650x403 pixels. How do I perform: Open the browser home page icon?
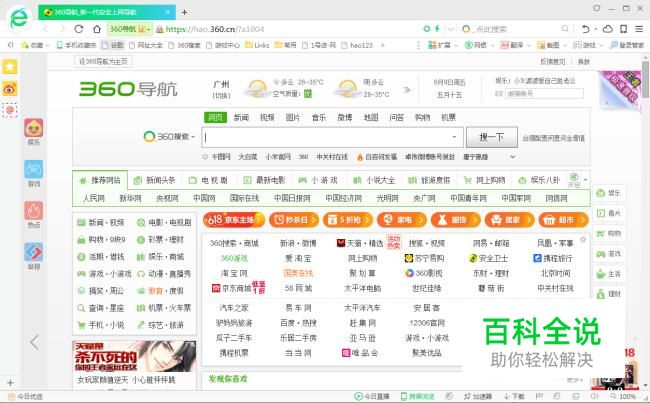pos(97,29)
